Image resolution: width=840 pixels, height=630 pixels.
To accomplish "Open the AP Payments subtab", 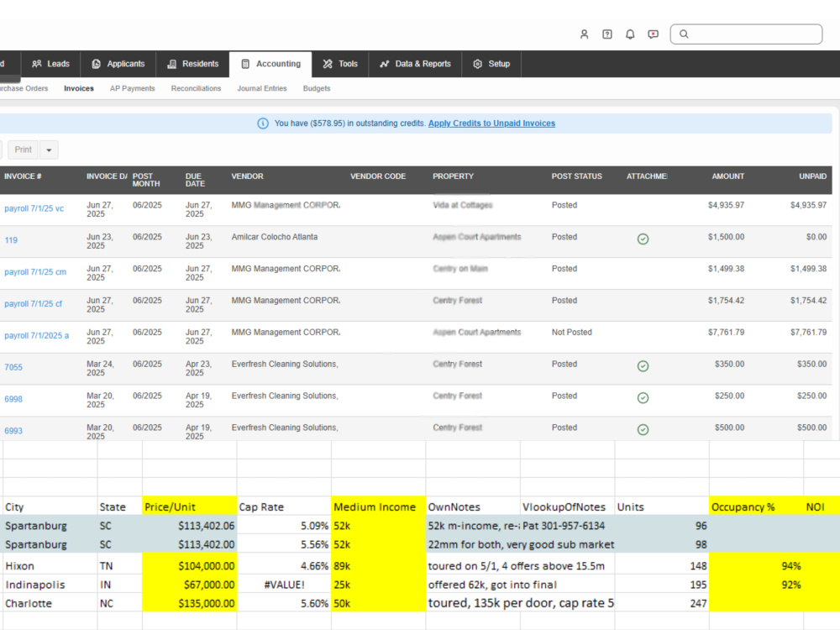I will 133,88.
